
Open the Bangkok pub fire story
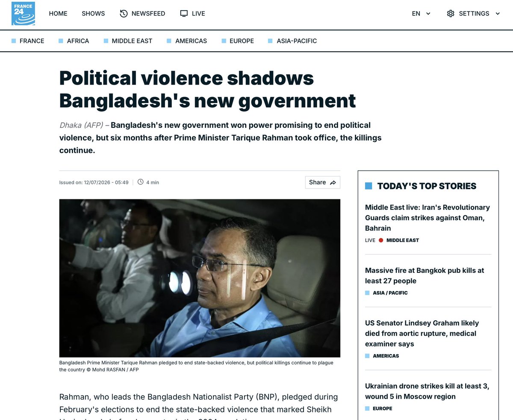point(425,275)
